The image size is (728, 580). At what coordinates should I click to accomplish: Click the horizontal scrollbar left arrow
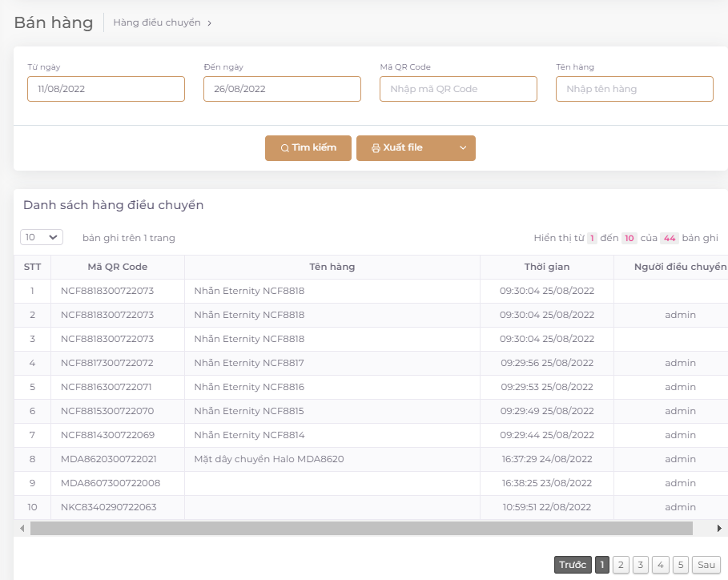[22, 529]
